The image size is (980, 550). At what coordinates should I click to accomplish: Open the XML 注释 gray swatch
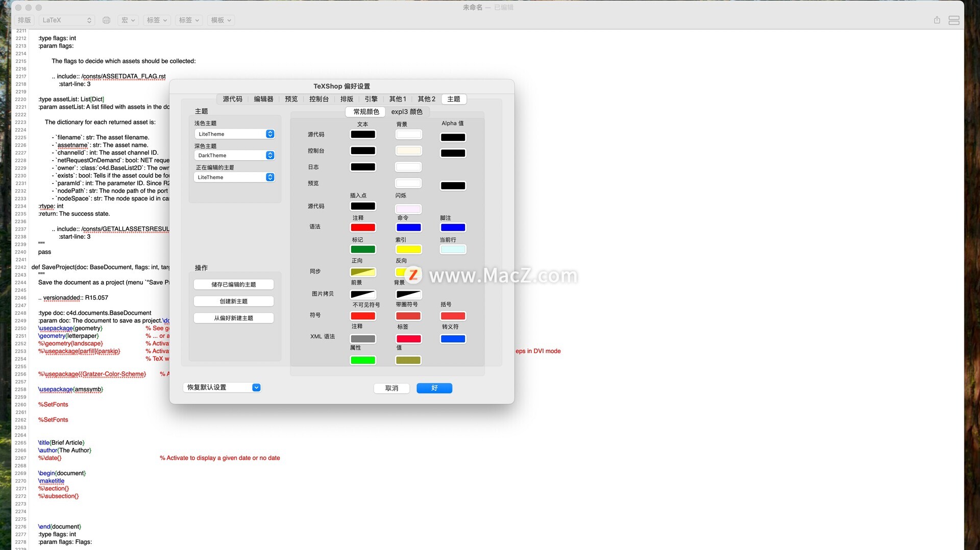363,339
